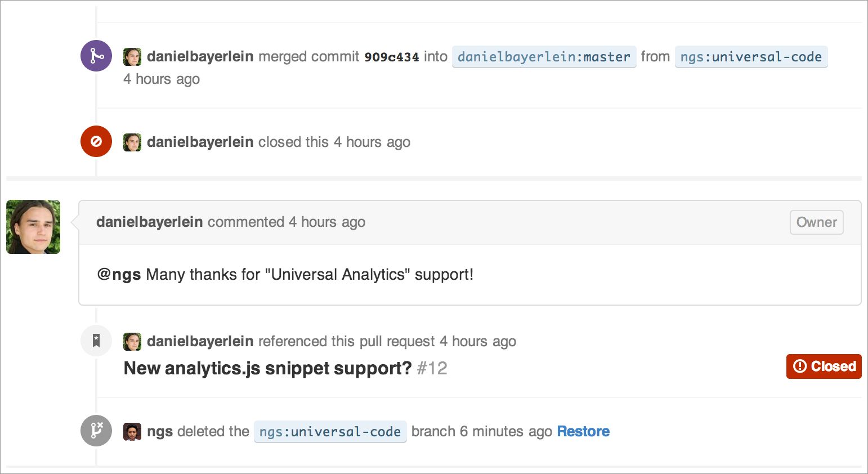Image resolution: width=868 pixels, height=474 pixels.
Task: Click danielbayerlein's small avatar in merge event
Action: 132,57
